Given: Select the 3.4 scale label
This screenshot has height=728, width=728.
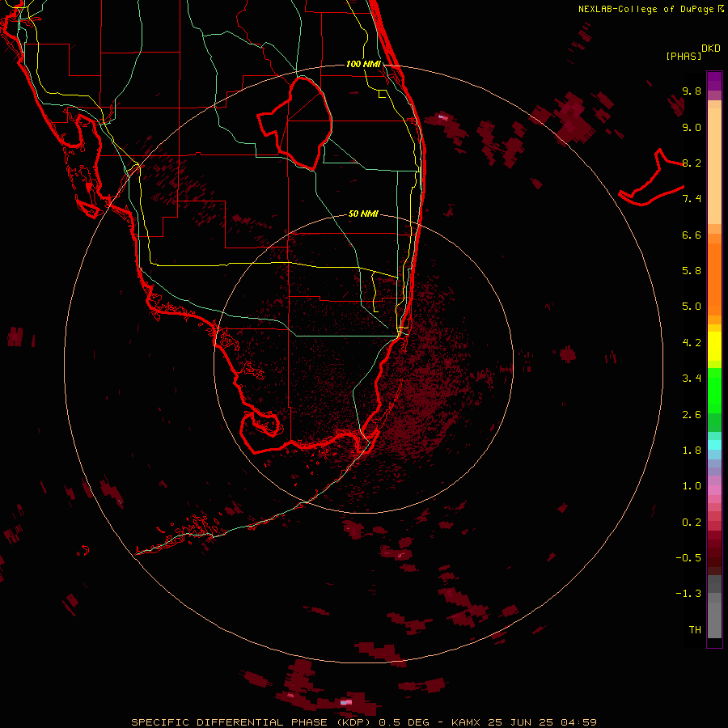Looking at the screenshot, I should (692, 379).
